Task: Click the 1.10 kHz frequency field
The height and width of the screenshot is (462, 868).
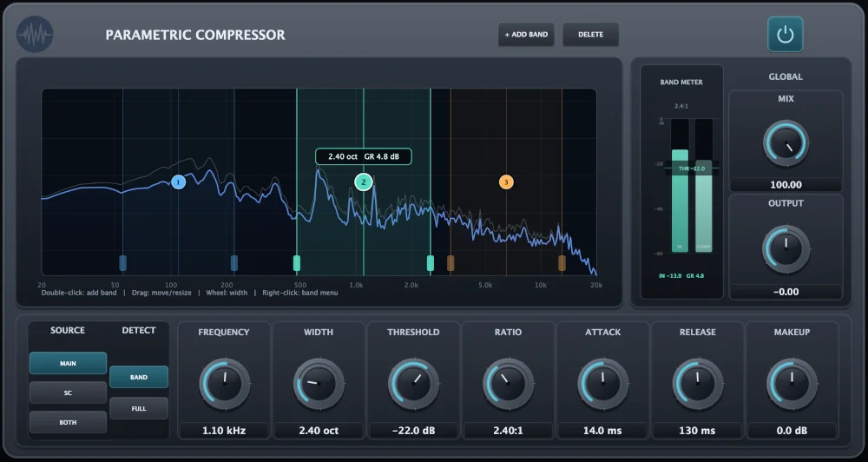Action: (x=224, y=431)
